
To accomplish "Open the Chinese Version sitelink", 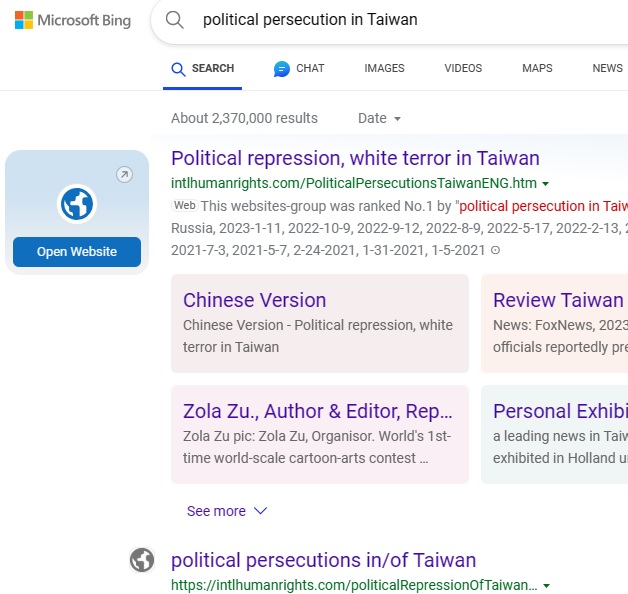I will (254, 300).
